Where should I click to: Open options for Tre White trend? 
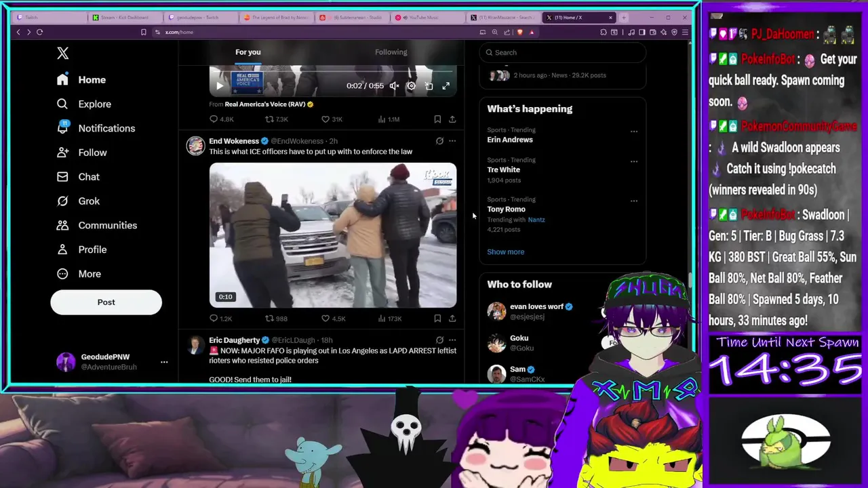coord(634,161)
